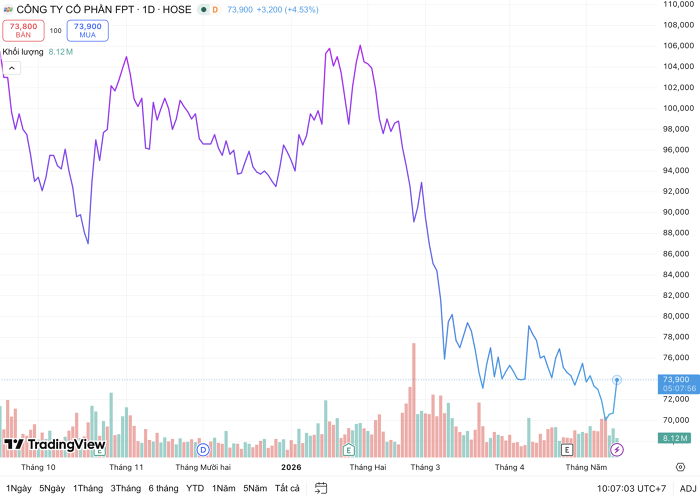Select the 5Ngày time range
This screenshot has width=700, height=498.
click(52, 488)
